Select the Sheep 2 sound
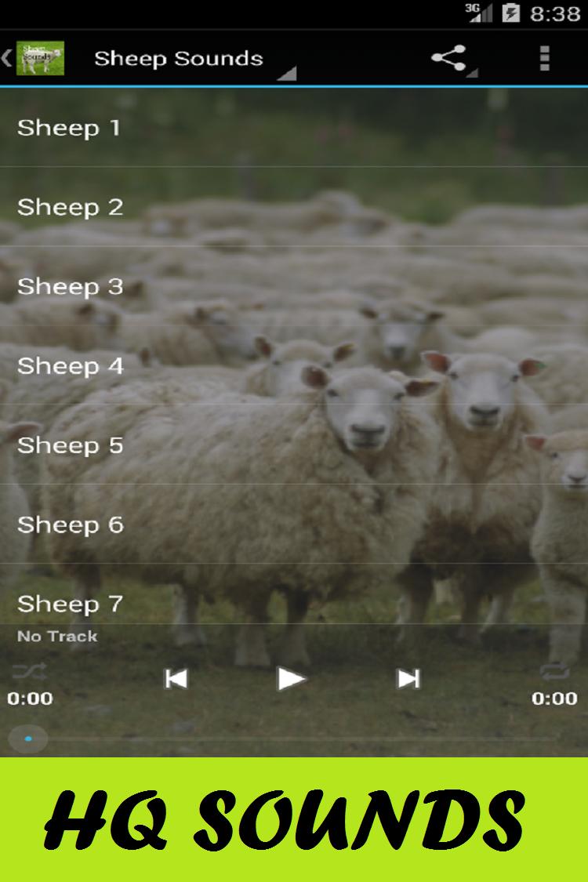Image resolution: width=588 pixels, height=882 pixels. click(x=294, y=207)
